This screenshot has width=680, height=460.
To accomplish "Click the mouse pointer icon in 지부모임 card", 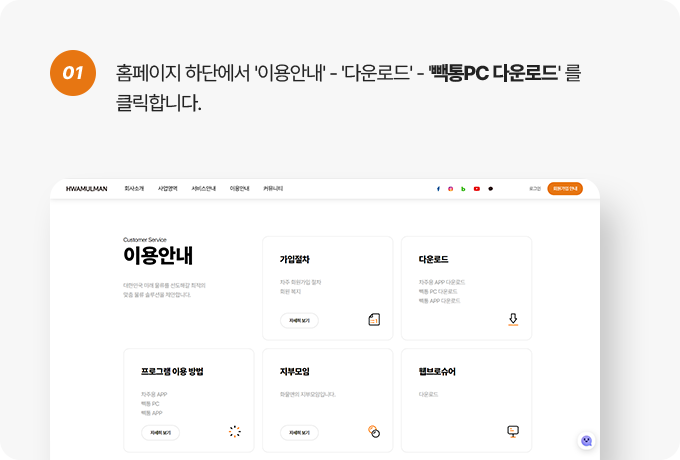I will coord(374,432).
